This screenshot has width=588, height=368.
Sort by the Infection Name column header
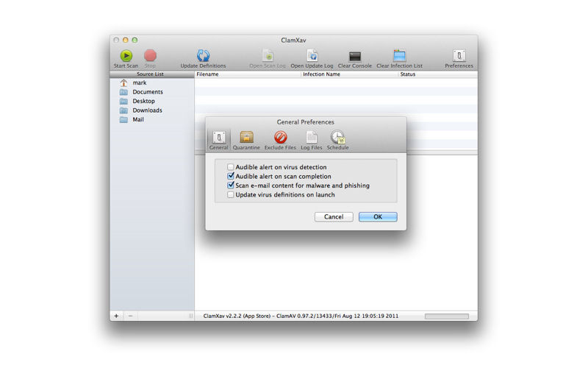(321, 74)
